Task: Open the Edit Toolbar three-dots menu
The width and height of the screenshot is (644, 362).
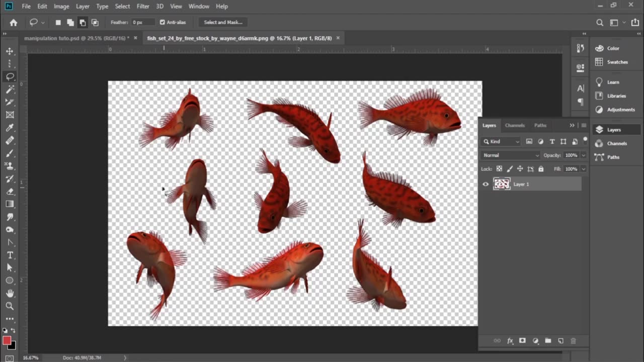Action: 10,319
